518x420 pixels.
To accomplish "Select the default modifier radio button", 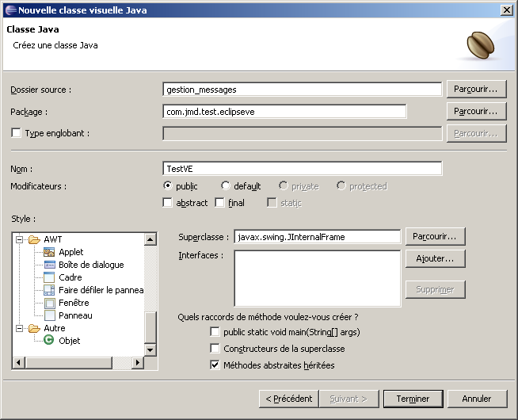I will [x=226, y=186].
